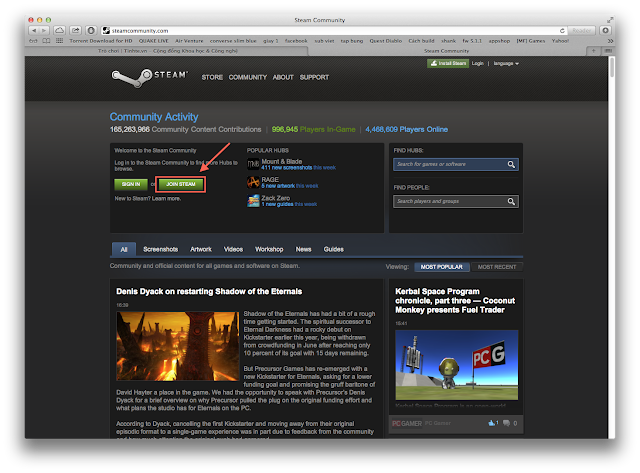Select the All content tab
This screenshot has width=640, height=473.
pos(124,249)
